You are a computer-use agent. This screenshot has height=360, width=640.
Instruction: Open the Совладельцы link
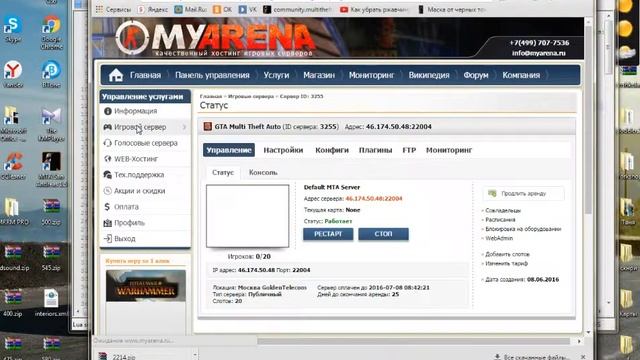click(x=503, y=211)
